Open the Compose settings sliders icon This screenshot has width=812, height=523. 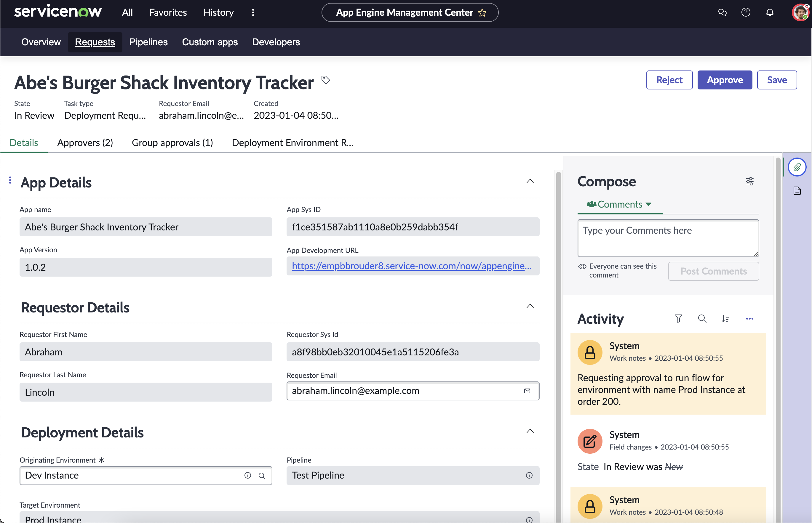tap(749, 181)
